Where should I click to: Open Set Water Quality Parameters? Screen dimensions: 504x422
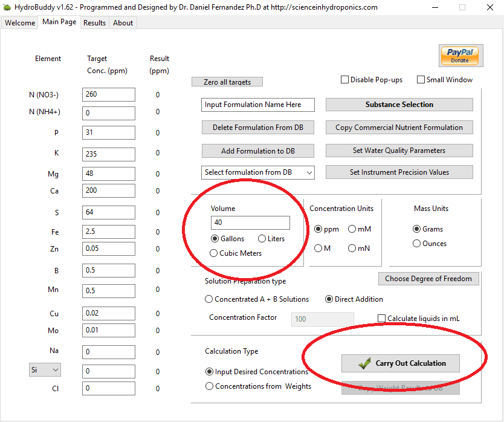click(399, 151)
